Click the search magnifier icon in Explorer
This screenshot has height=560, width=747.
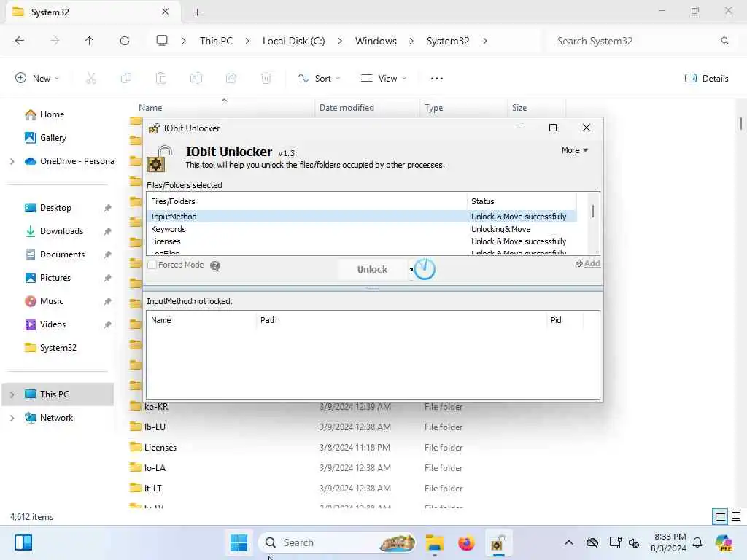tap(724, 41)
